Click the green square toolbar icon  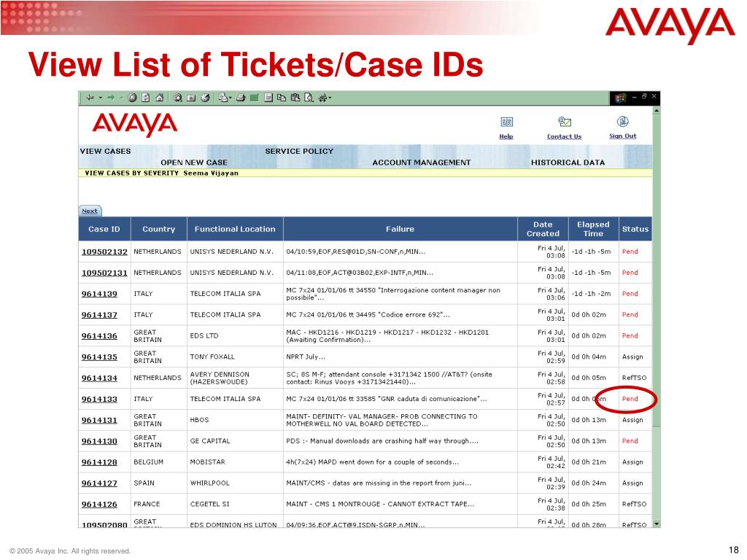[255, 98]
